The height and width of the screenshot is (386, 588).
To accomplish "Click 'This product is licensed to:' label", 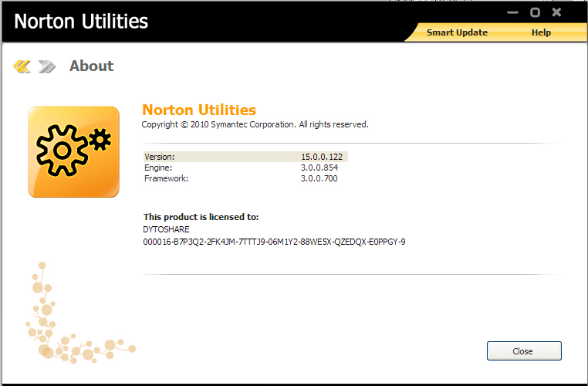I will 201,217.
